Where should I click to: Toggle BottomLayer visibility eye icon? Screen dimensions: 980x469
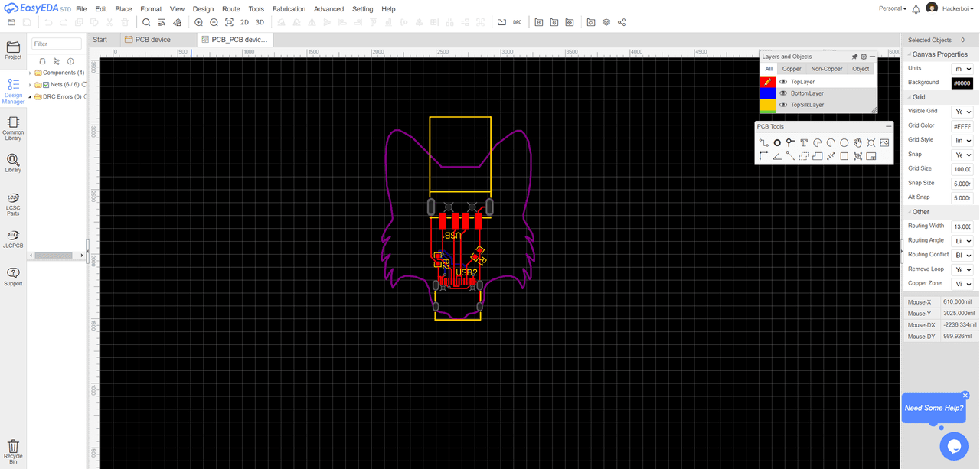783,93
